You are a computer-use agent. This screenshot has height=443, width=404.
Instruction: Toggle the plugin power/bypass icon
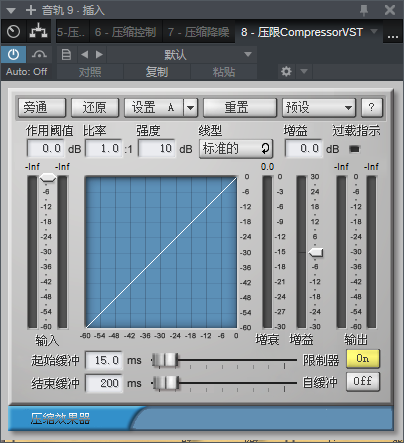coord(13,54)
